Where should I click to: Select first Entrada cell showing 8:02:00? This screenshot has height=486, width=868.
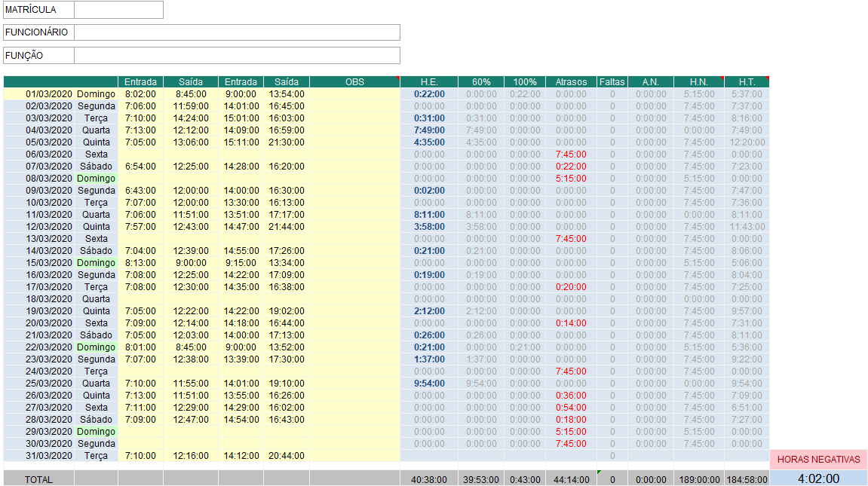tap(140, 94)
